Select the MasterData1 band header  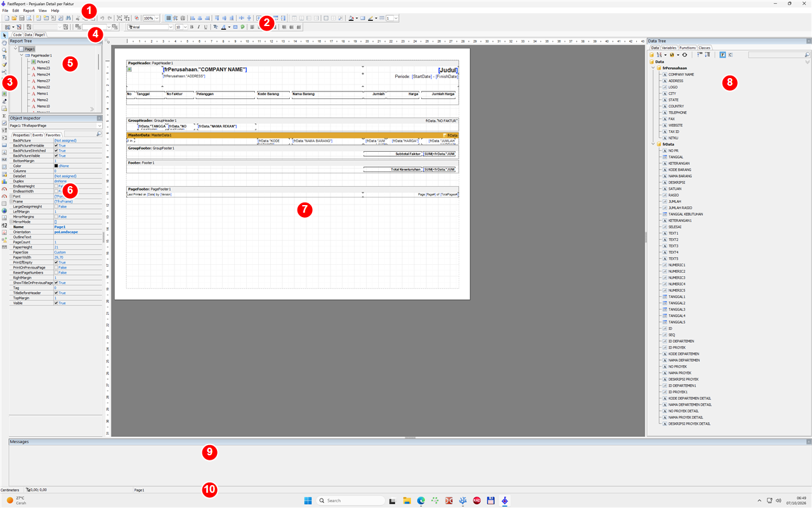pyautogui.click(x=292, y=135)
